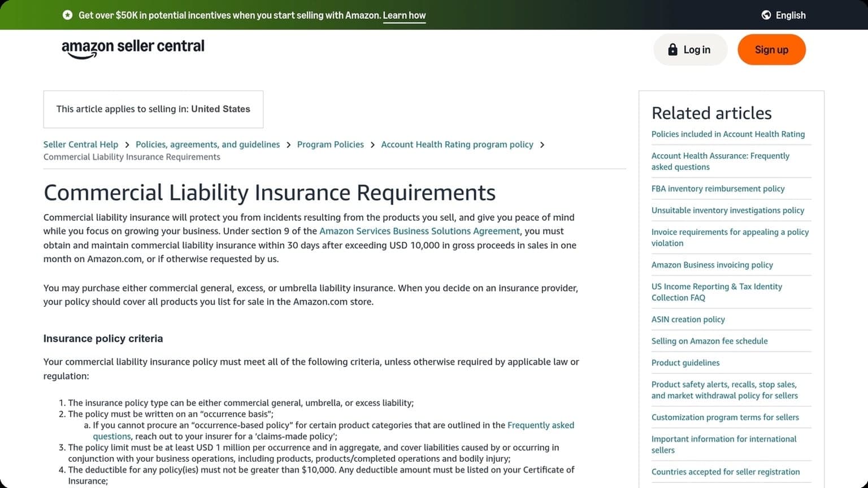Click the globe language icon
The image size is (868, 488).
coord(766,15)
